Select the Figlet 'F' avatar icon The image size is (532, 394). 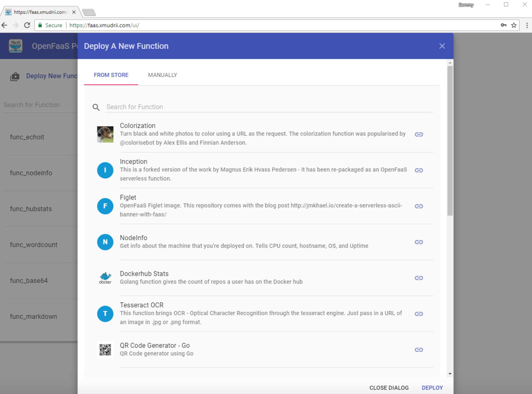[105, 206]
